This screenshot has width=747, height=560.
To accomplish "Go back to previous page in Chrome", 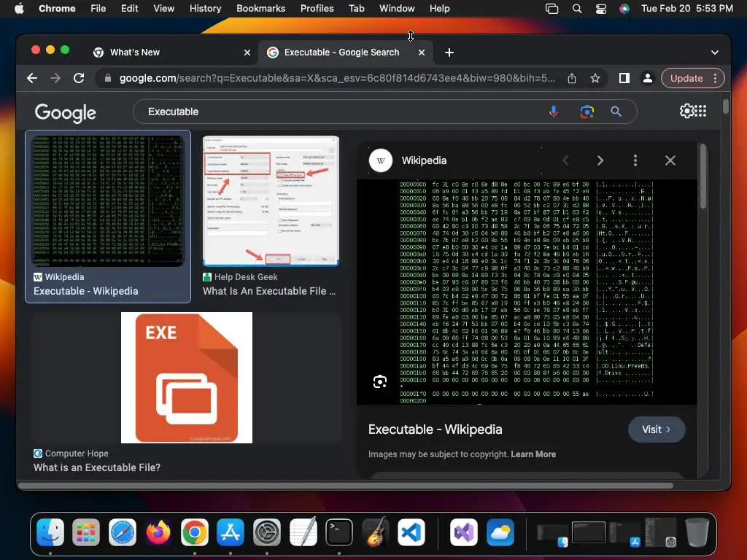I will click(32, 78).
